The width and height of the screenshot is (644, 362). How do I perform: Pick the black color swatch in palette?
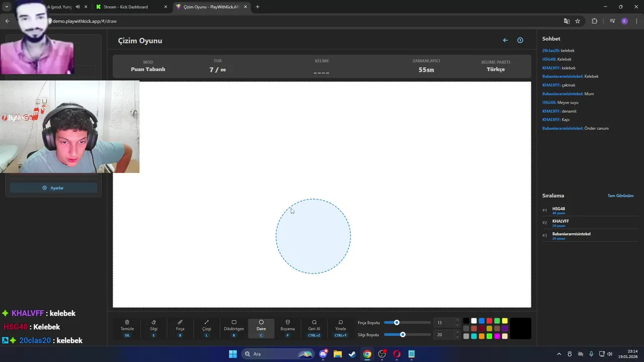tap(466, 321)
